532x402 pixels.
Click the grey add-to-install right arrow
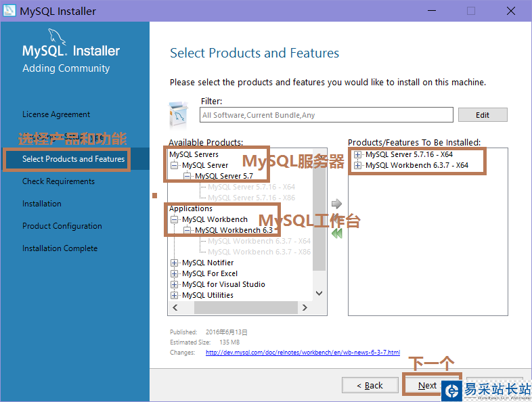336,204
